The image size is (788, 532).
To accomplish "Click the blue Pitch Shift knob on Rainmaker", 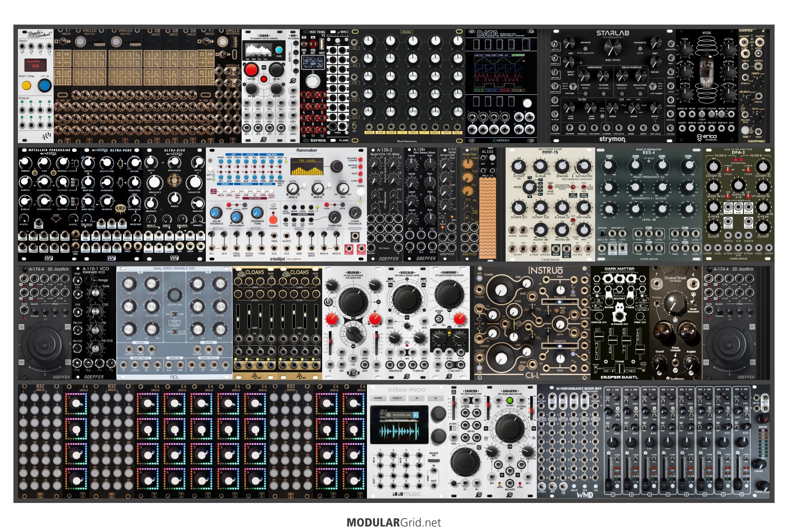I will (x=236, y=217).
